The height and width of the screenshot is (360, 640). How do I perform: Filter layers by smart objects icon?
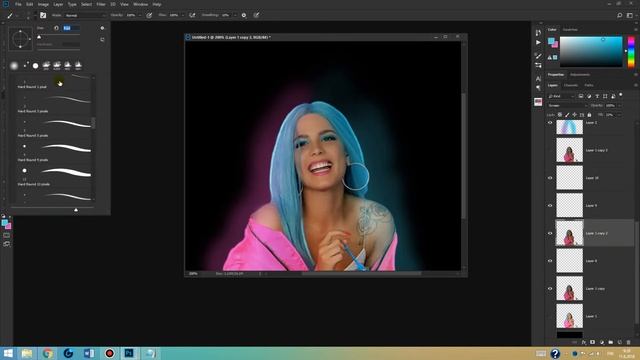coord(613,96)
